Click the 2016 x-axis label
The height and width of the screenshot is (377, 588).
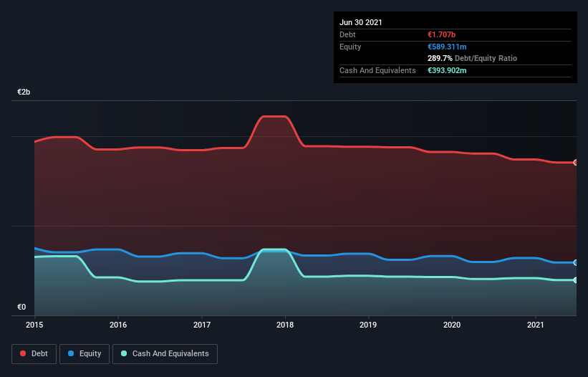pyautogui.click(x=118, y=325)
